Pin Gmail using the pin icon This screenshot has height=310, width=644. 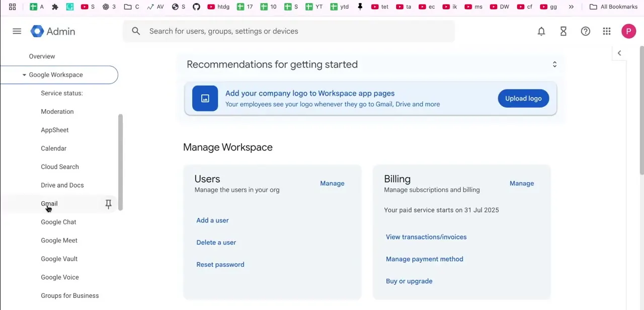[x=108, y=204]
